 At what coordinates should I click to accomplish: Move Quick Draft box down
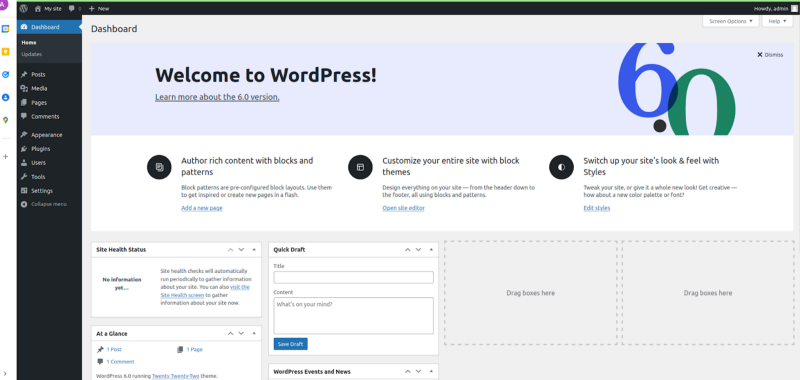coord(418,249)
